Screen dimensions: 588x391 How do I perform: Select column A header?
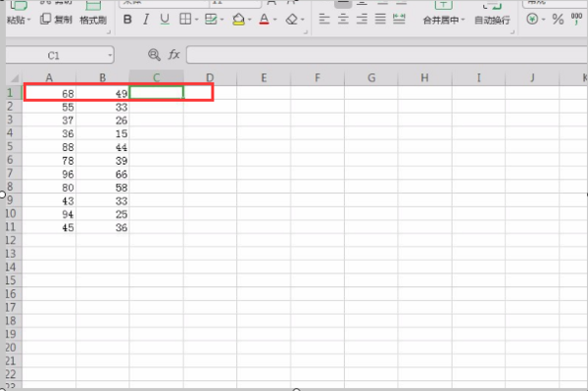tap(49, 78)
